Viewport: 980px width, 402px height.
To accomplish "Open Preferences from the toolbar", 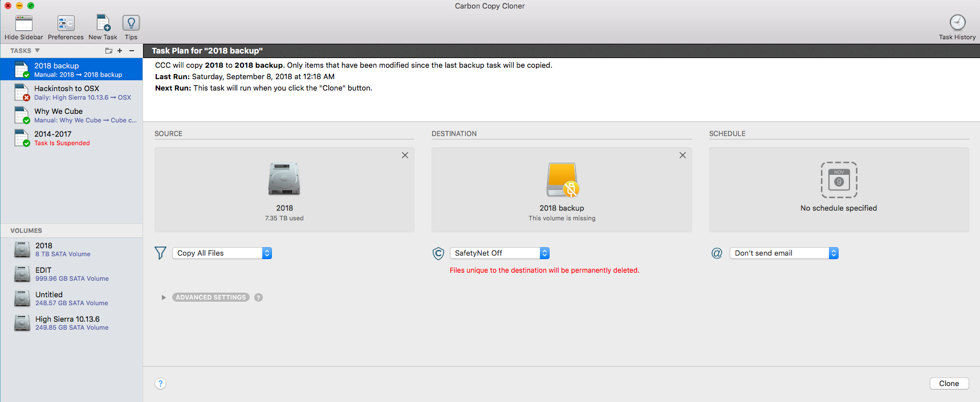I will 66,23.
